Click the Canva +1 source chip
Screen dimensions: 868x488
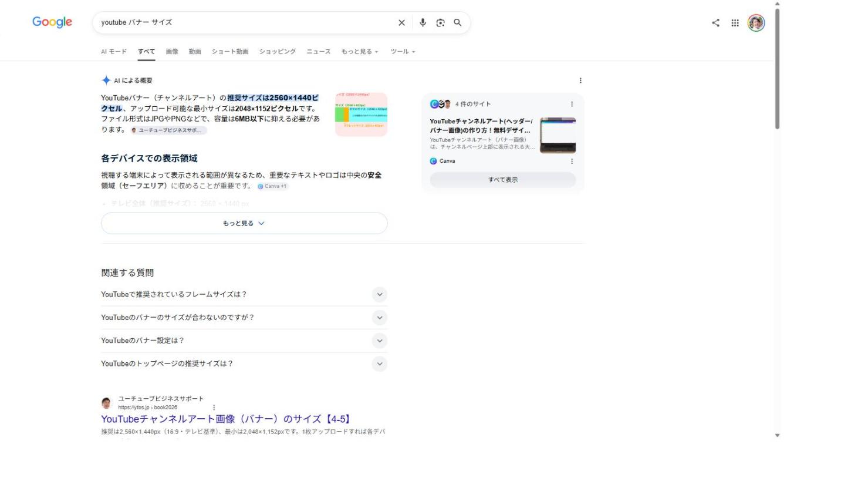273,186
